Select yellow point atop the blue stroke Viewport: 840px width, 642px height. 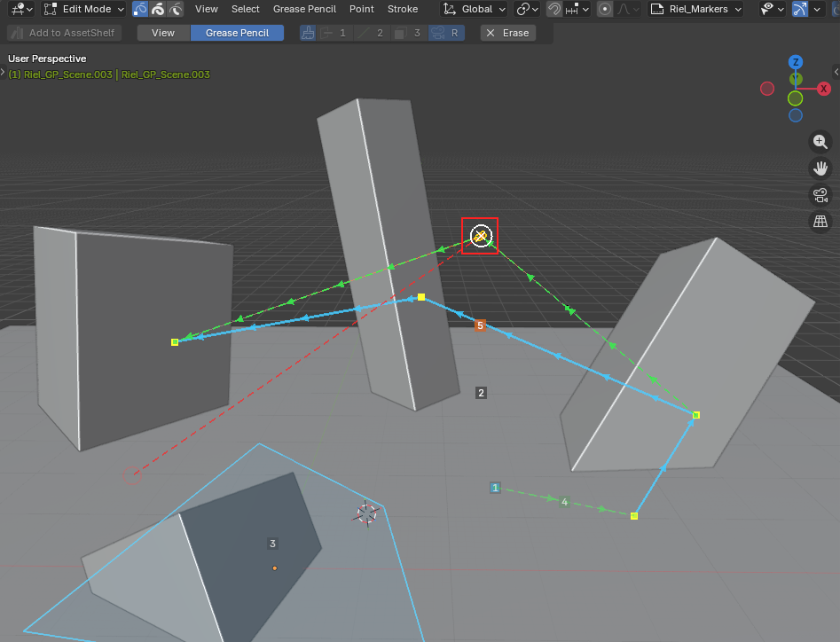coord(421,297)
